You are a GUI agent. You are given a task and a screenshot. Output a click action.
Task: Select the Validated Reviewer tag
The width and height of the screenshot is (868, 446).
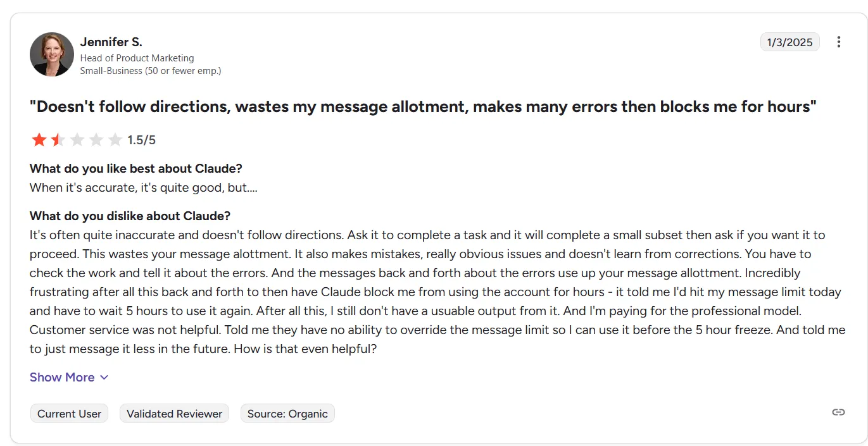pos(175,414)
